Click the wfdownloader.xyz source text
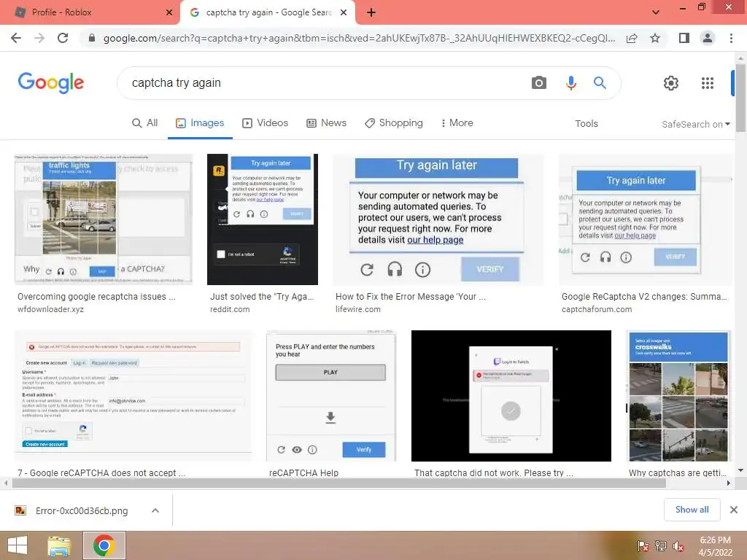 pos(50,309)
